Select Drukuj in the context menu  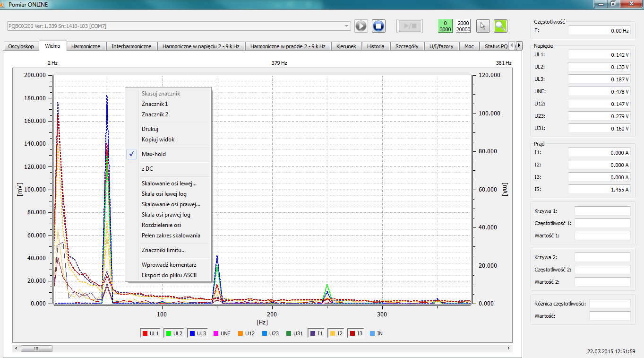[x=168, y=129]
